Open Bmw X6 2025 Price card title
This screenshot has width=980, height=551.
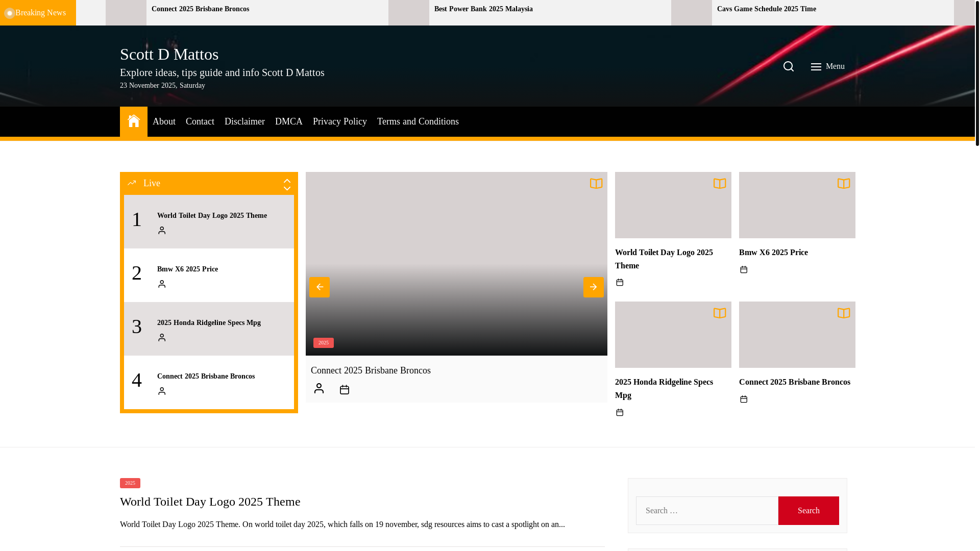[x=773, y=253]
